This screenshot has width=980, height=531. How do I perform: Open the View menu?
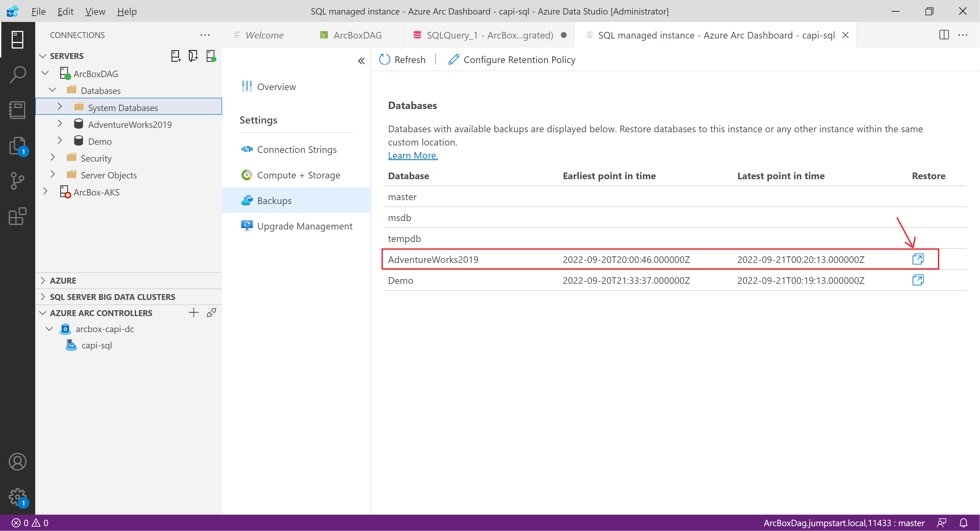(x=95, y=11)
